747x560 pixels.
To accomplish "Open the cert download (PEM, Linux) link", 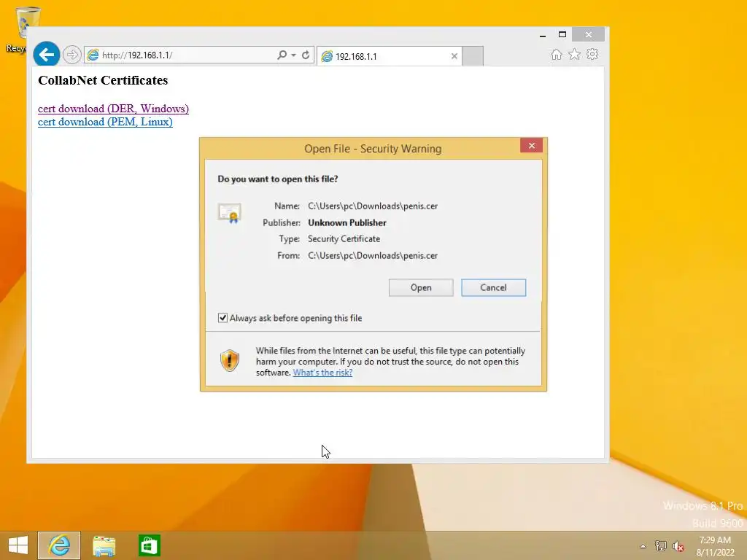I will [105, 122].
